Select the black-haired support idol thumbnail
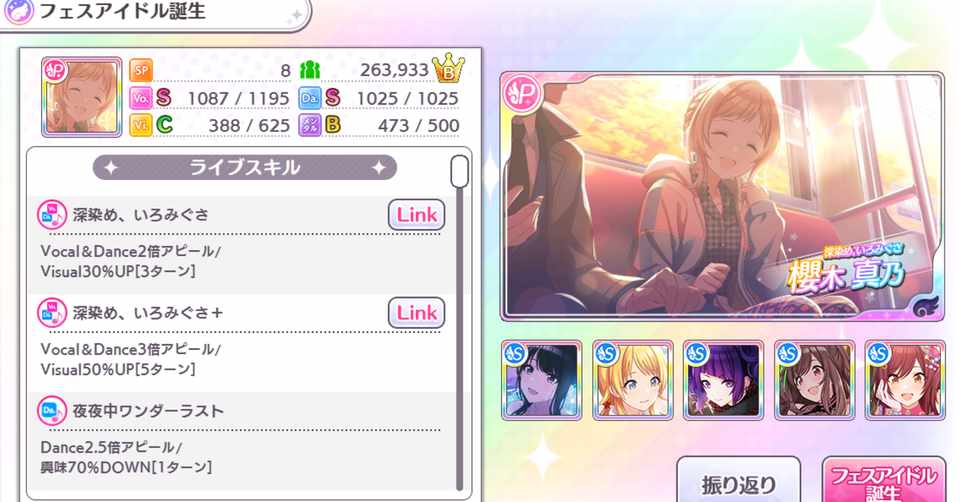 (x=542, y=380)
